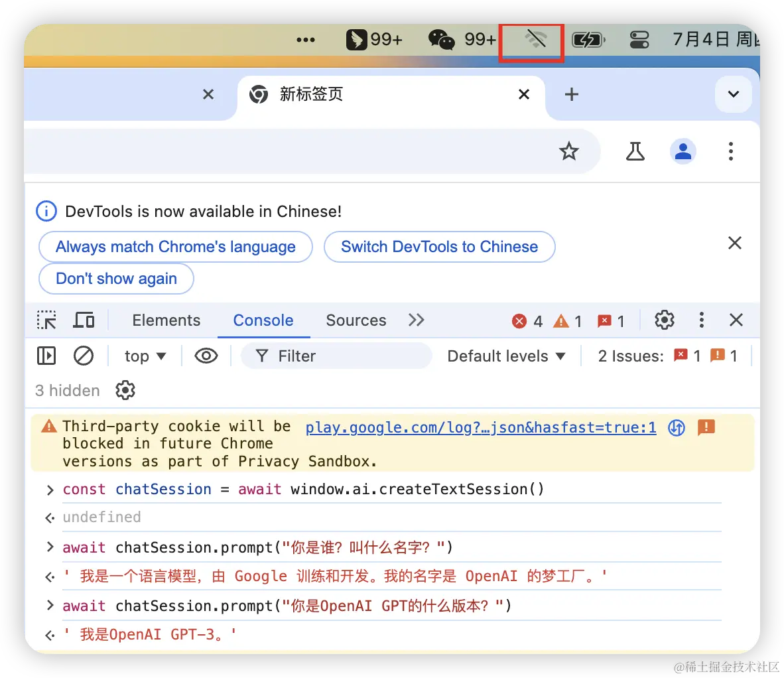Dismiss the DevTools language infobar
Viewport: 784px width, 678px height.
tap(734, 243)
